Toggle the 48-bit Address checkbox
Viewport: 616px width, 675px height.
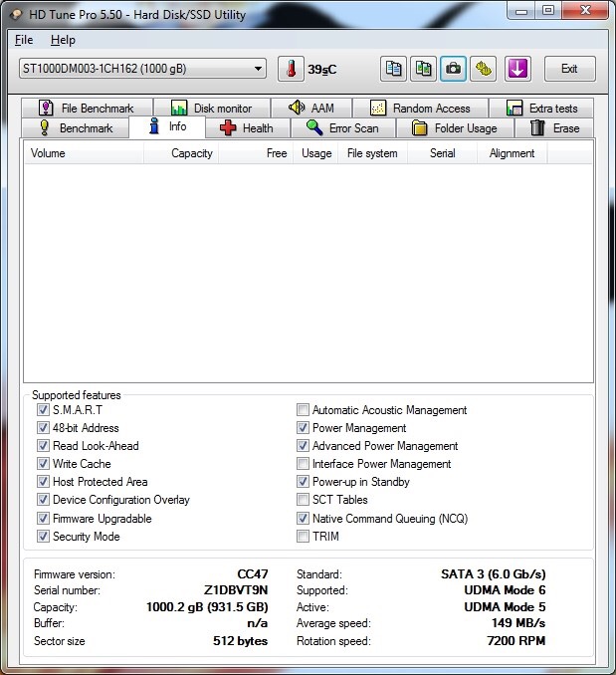pyautogui.click(x=43, y=427)
